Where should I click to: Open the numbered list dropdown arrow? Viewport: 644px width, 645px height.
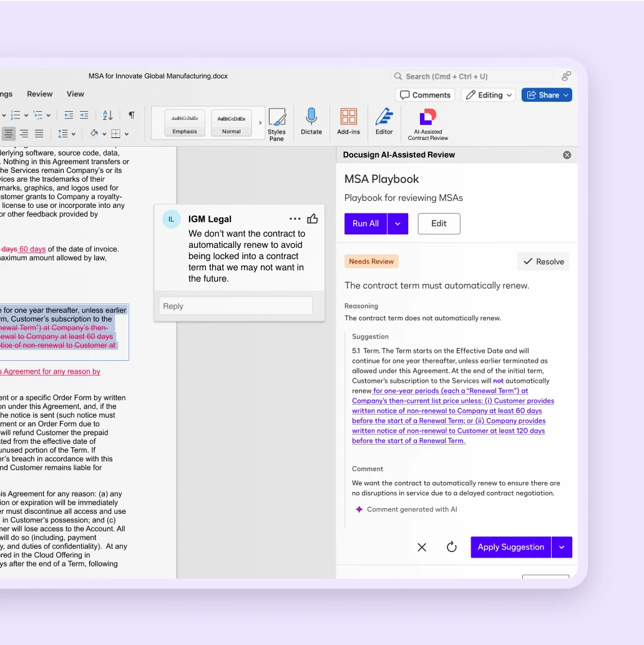[26, 116]
